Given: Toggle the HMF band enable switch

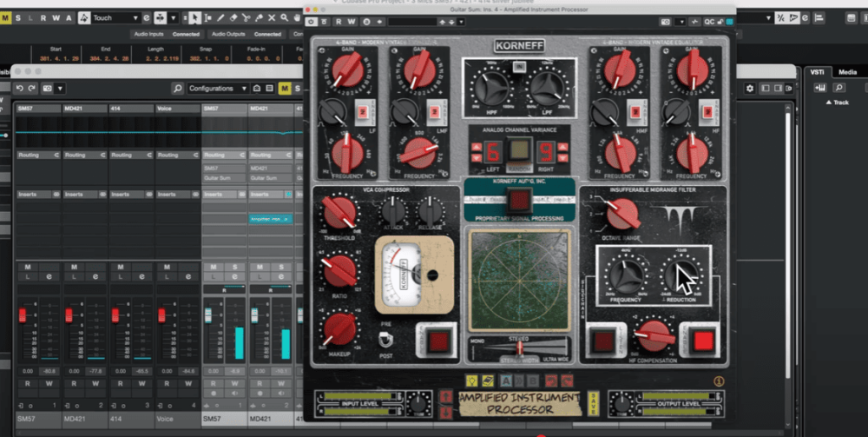Looking at the screenshot, I should (634, 111).
